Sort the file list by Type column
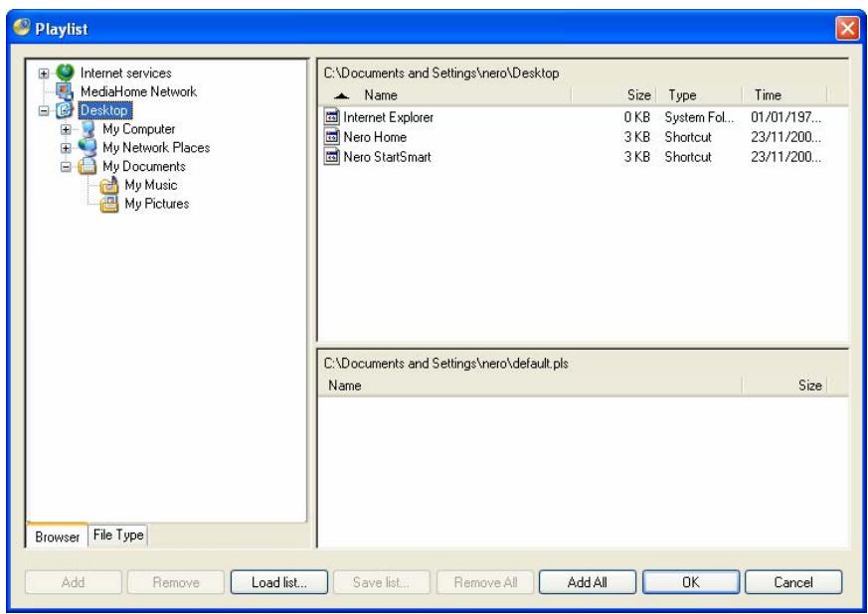This screenshot has height=614, width=868. [x=699, y=95]
